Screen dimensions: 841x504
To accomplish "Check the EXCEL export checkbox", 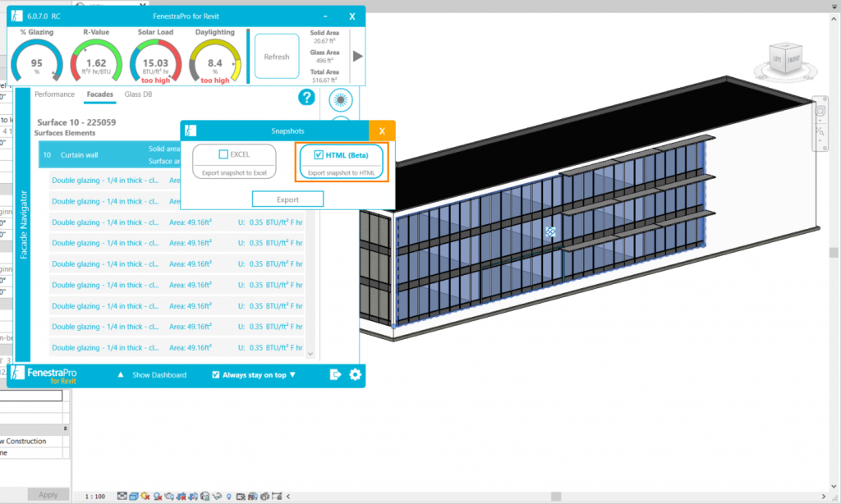I will tap(223, 154).
